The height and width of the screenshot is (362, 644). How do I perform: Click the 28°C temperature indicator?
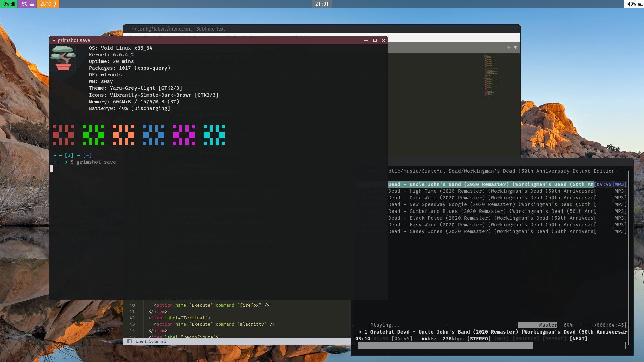[48, 4]
